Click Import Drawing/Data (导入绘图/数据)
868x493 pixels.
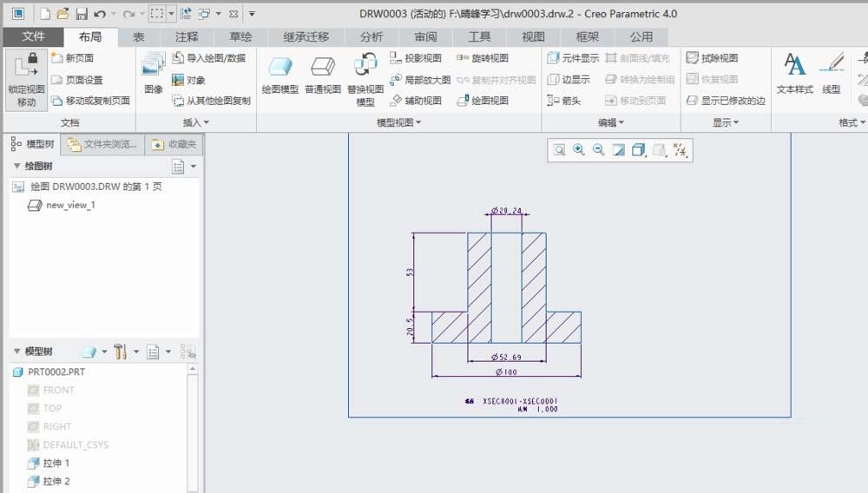click(208, 58)
